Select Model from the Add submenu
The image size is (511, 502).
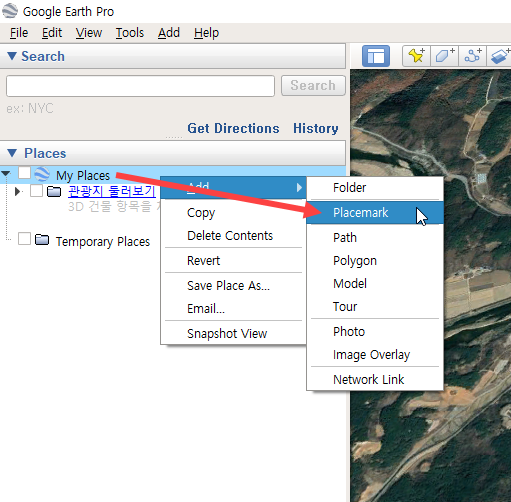pos(375,284)
